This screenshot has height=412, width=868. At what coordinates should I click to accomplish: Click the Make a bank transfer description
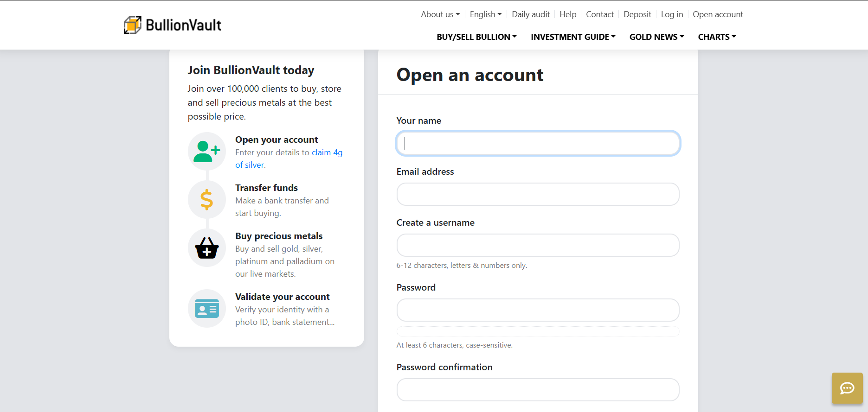click(282, 207)
